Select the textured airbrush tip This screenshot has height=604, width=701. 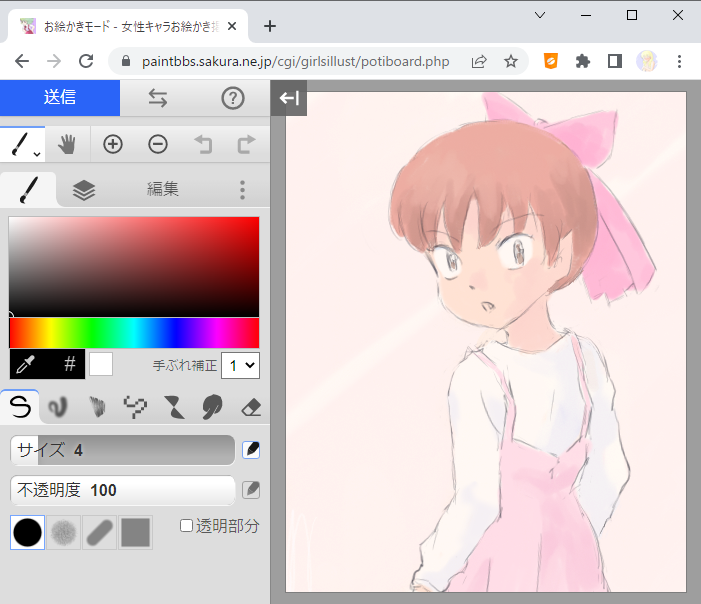[63, 532]
